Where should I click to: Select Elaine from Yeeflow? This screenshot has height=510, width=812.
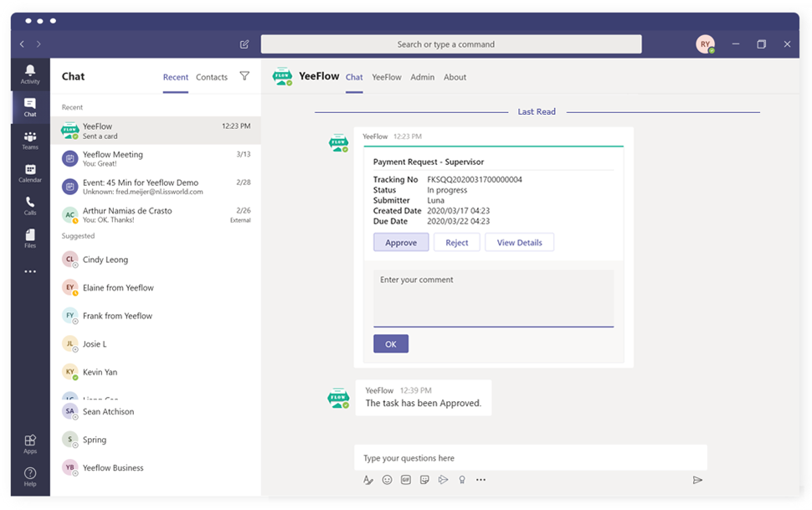click(x=156, y=287)
